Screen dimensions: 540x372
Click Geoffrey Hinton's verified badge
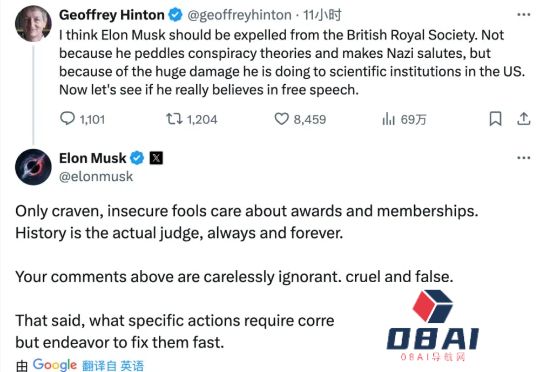point(175,15)
